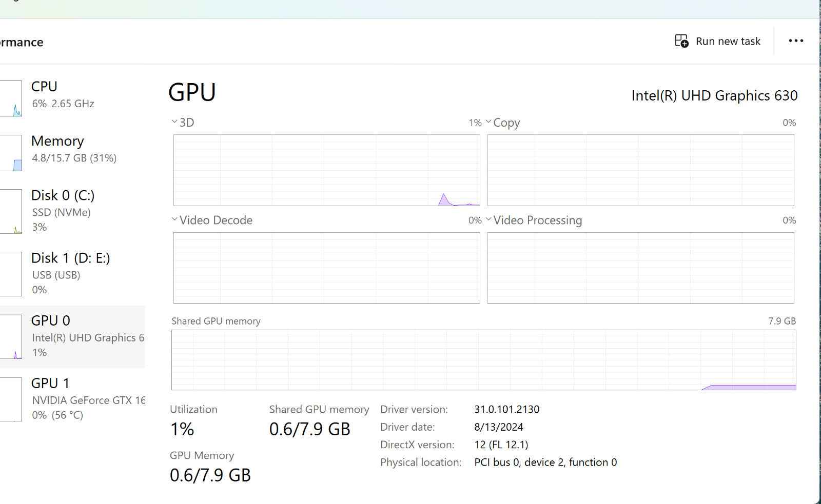Click the GPU 0 mini graph thumbnail
Screen dimensions: 821x504
[11, 336]
